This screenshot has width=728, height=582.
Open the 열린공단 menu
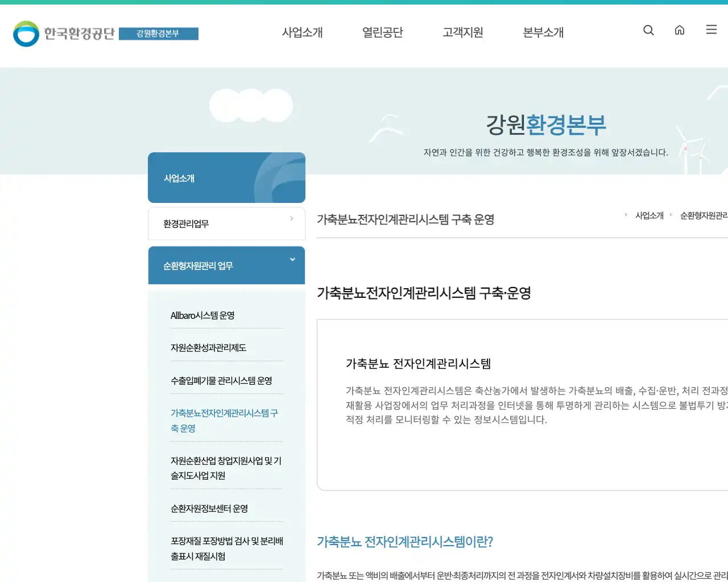[383, 32]
